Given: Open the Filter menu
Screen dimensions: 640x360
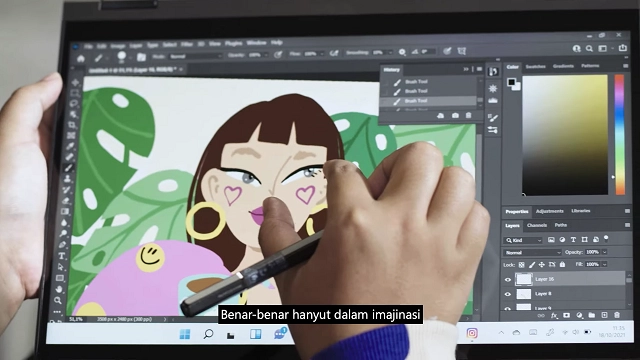Looking at the screenshot, I should point(187,44).
